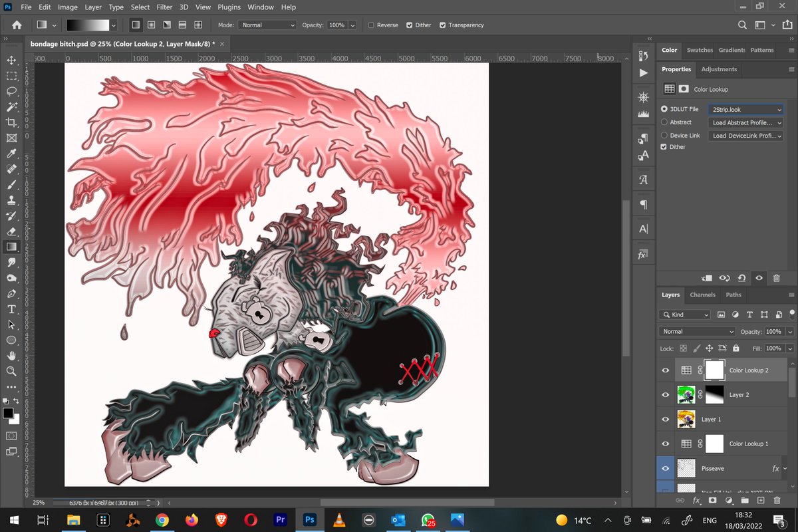
Task: Expand the Pisseave layer effects
Action: (x=786, y=469)
